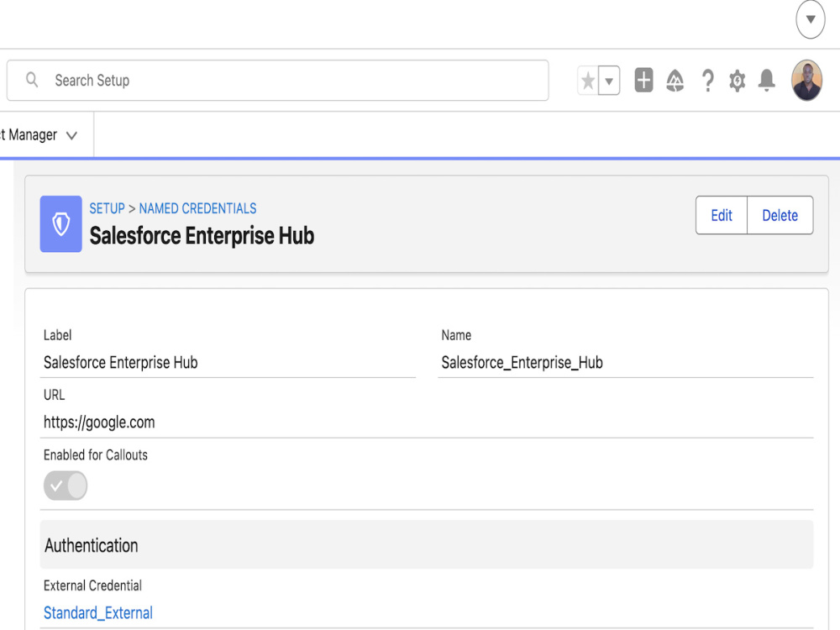The height and width of the screenshot is (630, 840).
Task: Open favorites list dropdown arrow
Action: tap(609, 81)
